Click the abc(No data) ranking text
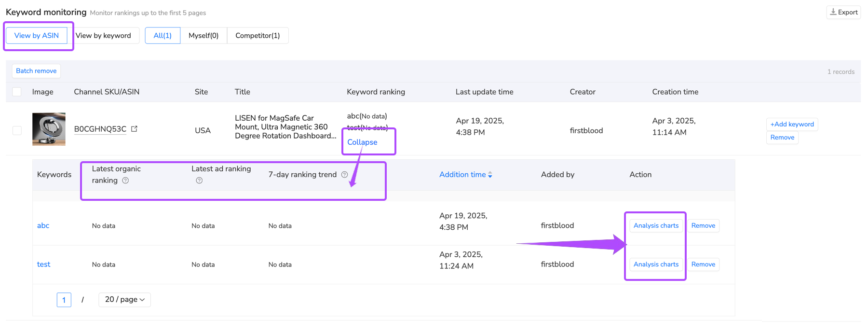The height and width of the screenshot is (334, 868). coord(367,116)
